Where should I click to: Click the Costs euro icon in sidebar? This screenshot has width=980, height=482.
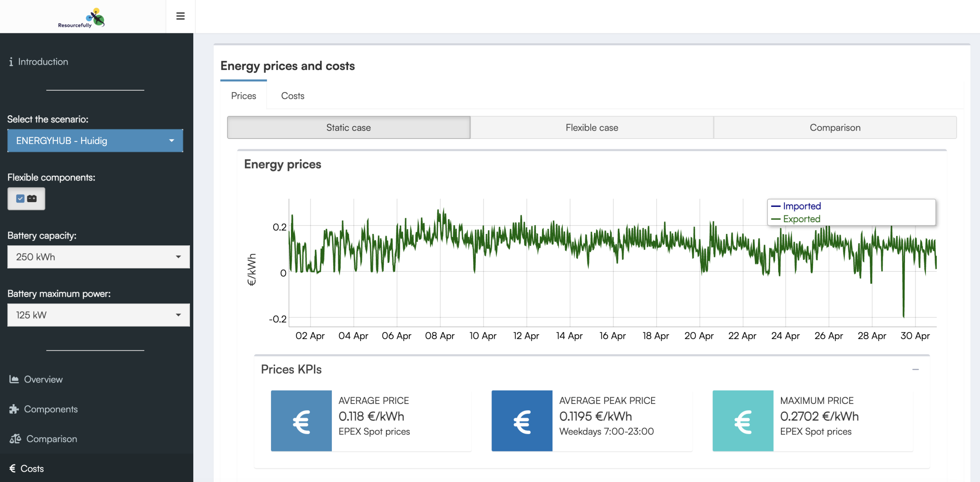(13, 468)
